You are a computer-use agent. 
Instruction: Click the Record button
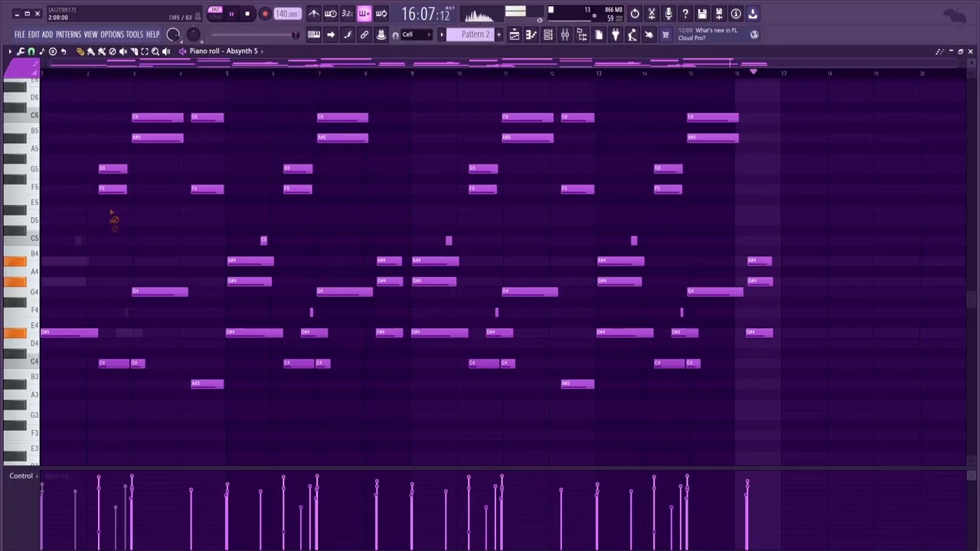click(x=265, y=14)
